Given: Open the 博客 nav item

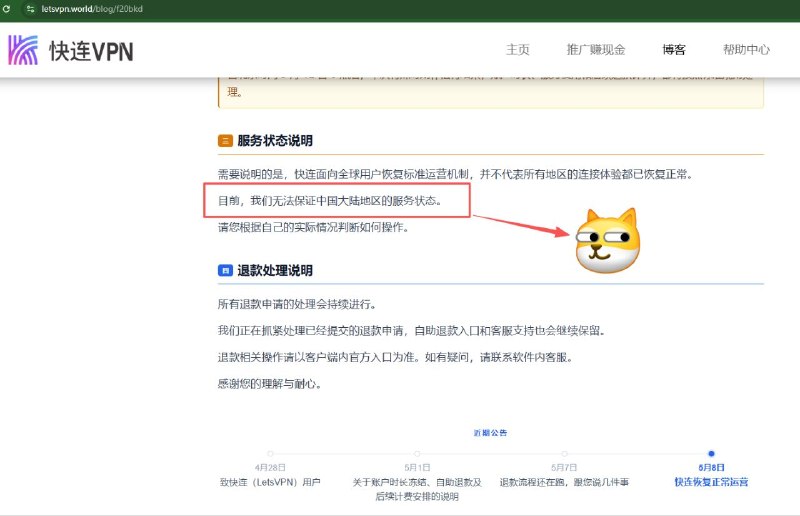Looking at the screenshot, I should pos(674,50).
